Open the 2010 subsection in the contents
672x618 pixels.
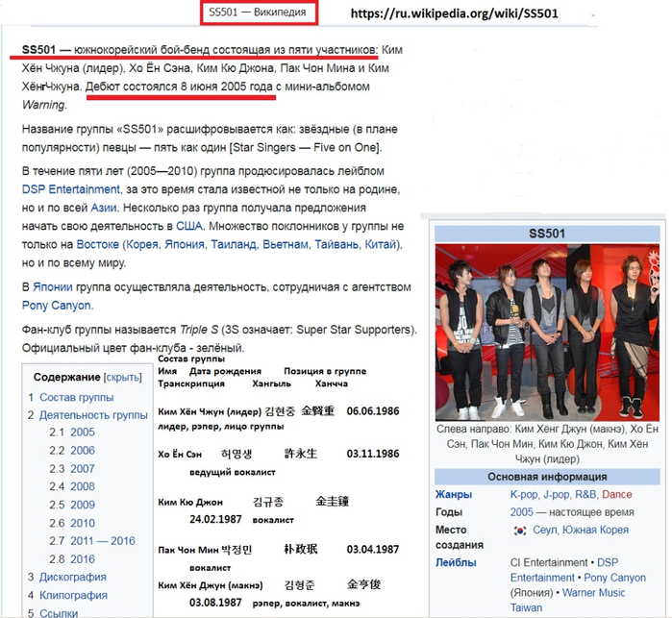[x=83, y=523]
